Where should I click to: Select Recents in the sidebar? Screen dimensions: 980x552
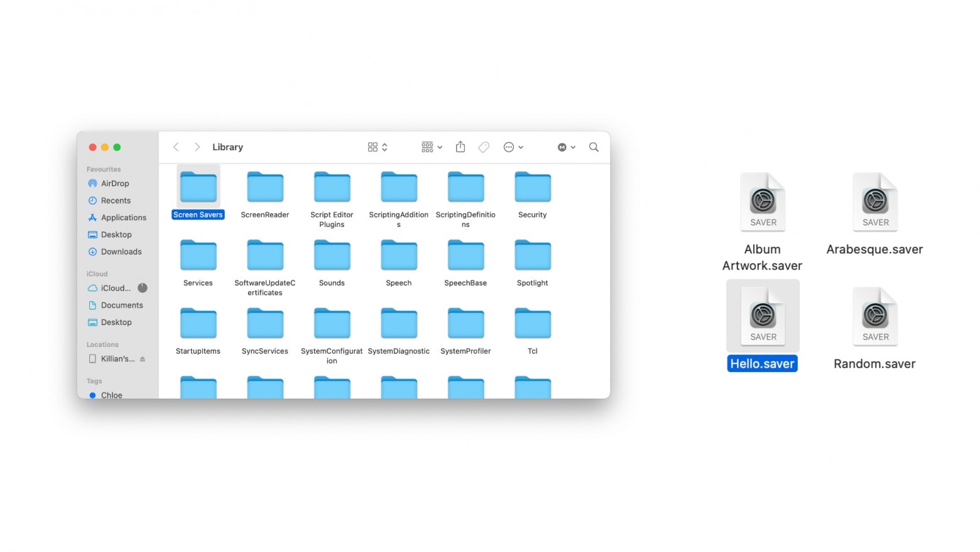(115, 200)
